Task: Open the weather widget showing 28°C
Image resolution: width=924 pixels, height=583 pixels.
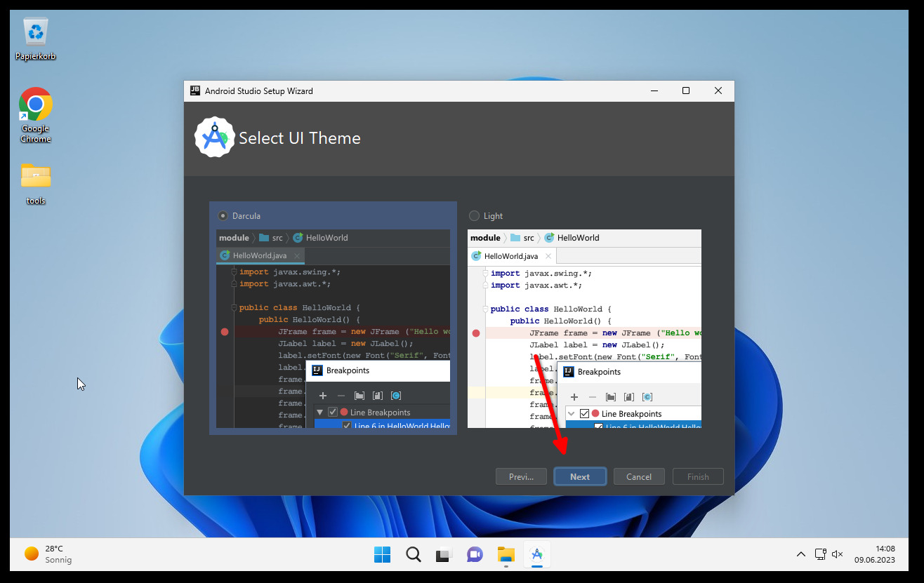Action: coord(48,554)
